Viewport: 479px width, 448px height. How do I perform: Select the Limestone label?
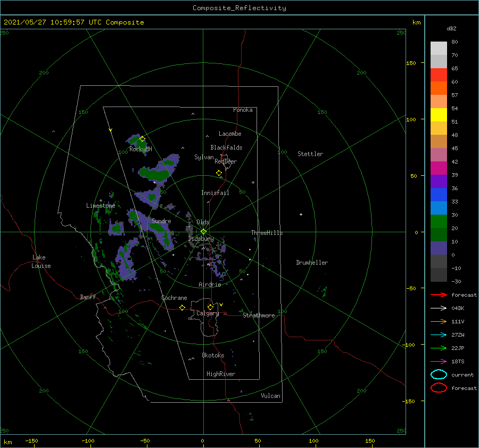click(101, 206)
